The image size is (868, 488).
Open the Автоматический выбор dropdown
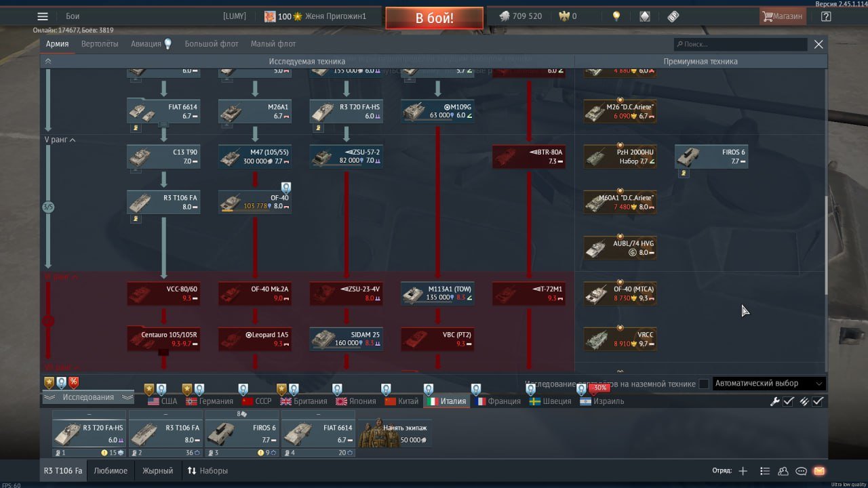pos(769,384)
